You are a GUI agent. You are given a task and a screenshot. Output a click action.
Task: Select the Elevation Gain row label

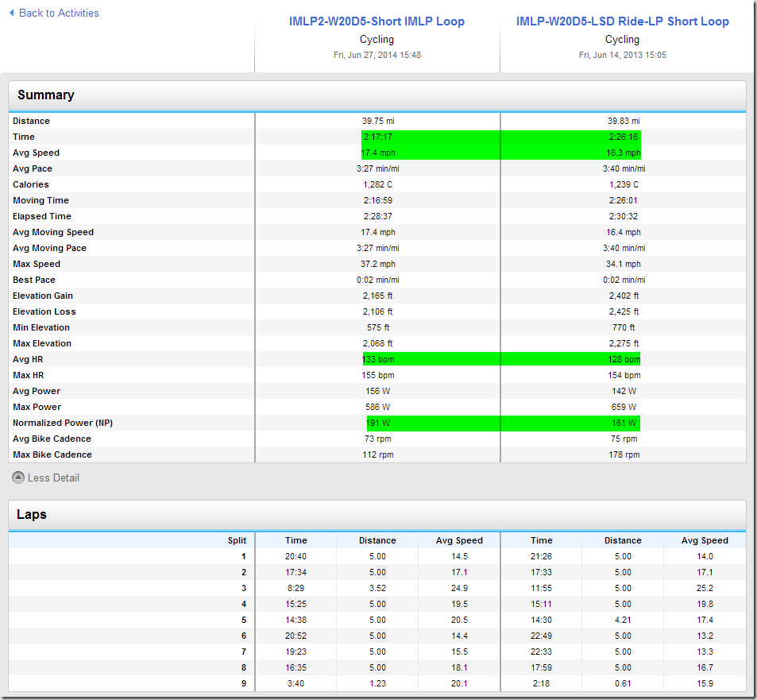pos(44,296)
